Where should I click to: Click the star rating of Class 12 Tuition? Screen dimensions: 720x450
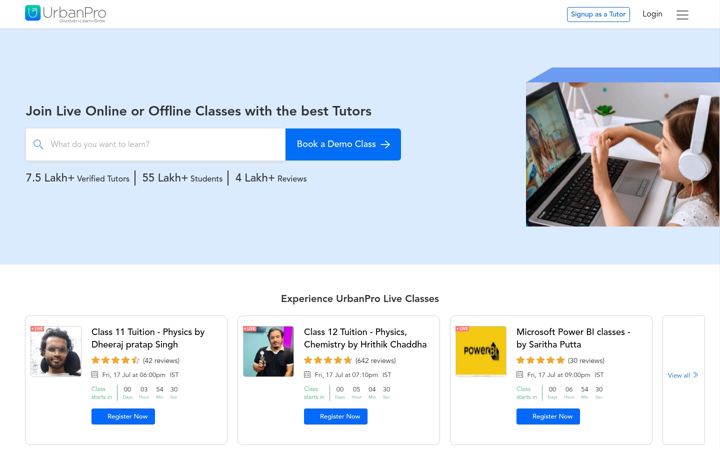click(x=328, y=360)
